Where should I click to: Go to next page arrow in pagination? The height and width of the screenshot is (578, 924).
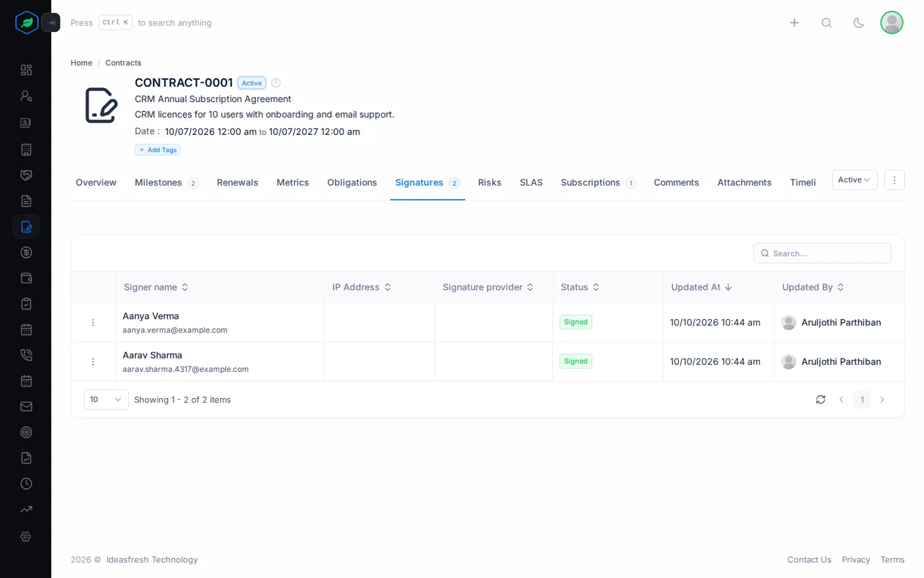(882, 399)
